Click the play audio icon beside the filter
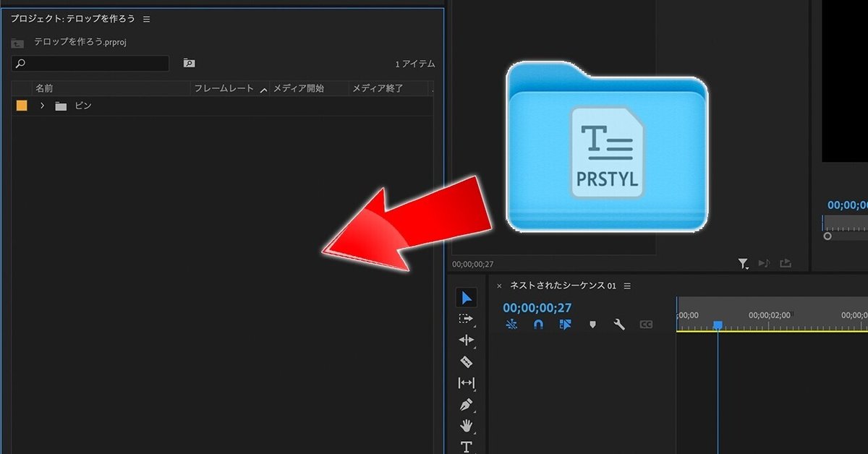 click(764, 264)
